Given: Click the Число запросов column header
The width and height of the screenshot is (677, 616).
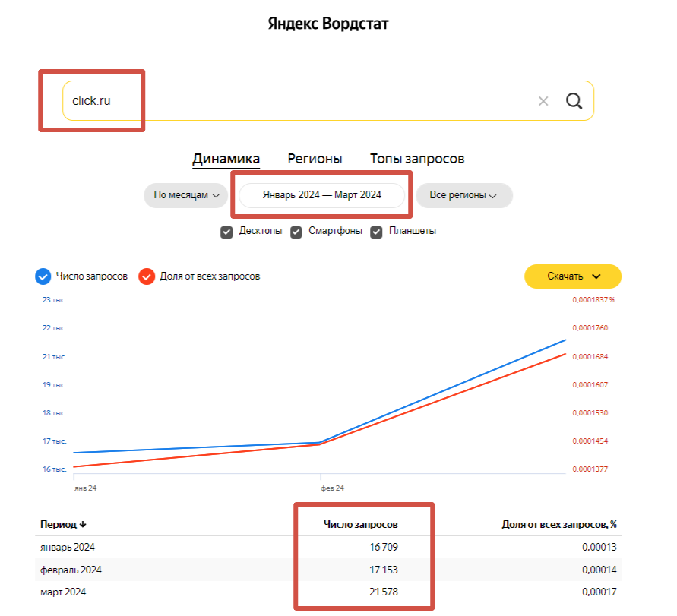Looking at the screenshot, I should click(360, 524).
